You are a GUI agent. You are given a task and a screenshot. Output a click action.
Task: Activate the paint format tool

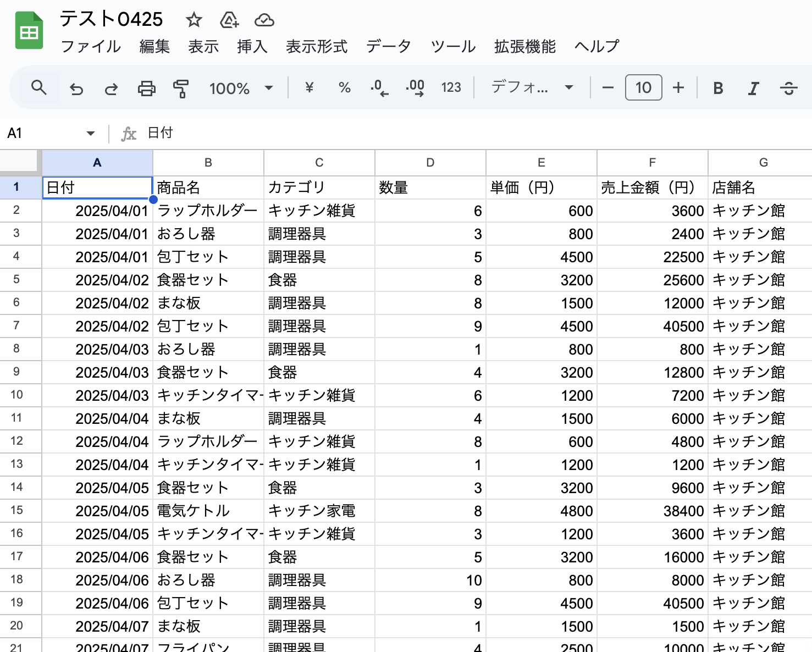pyautogui.click(x=181, y=89)
